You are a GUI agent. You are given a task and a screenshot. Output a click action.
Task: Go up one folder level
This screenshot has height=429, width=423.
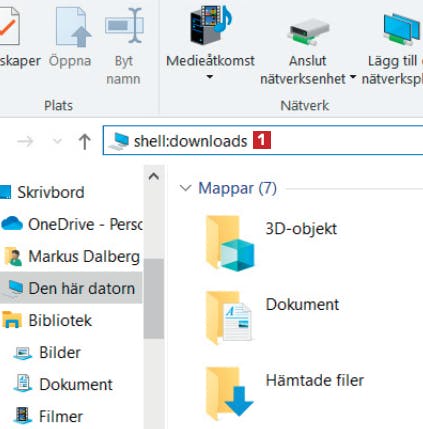coord(85,141)
